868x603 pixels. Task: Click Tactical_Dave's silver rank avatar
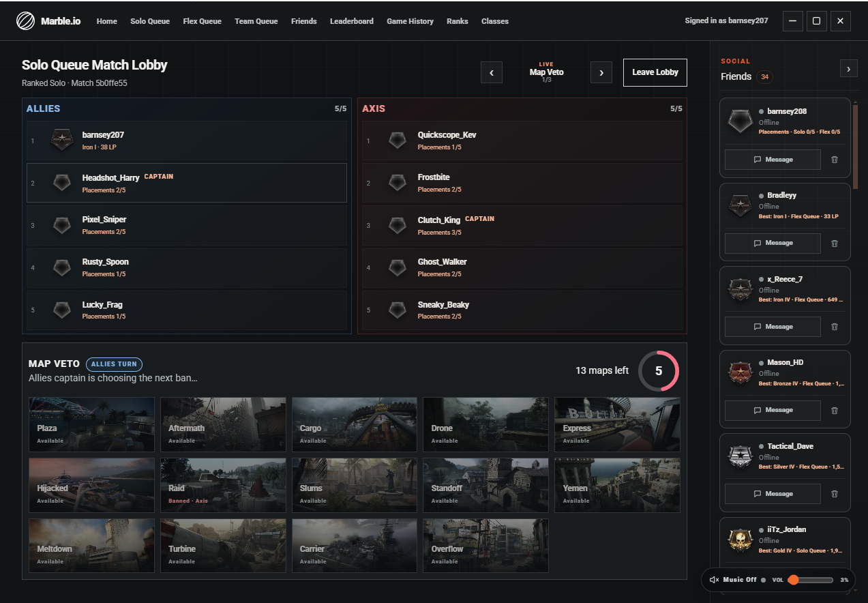[740, 456]
